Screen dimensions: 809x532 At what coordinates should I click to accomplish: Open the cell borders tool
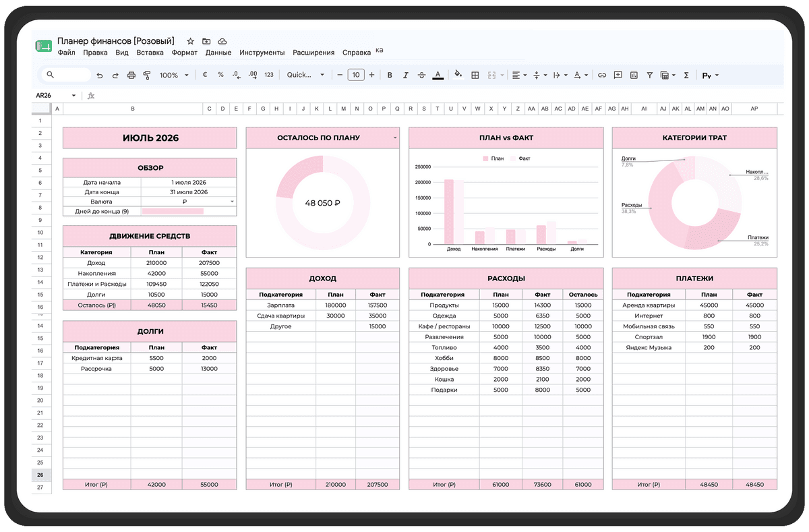coord(475,76)
